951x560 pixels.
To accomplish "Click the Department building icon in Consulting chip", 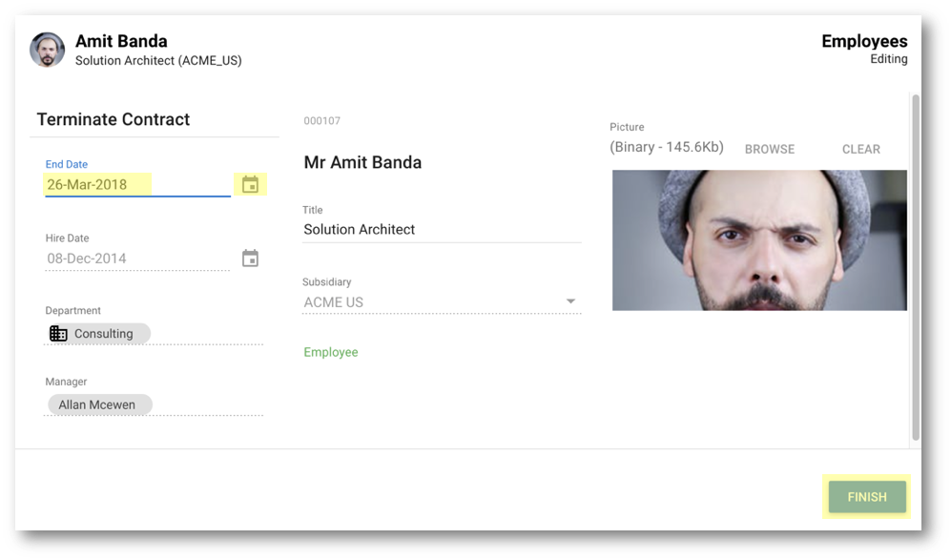I will coord(58,334).
